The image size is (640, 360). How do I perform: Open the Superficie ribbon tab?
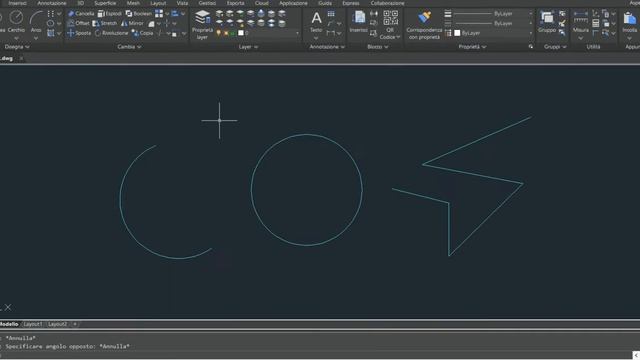105,3
